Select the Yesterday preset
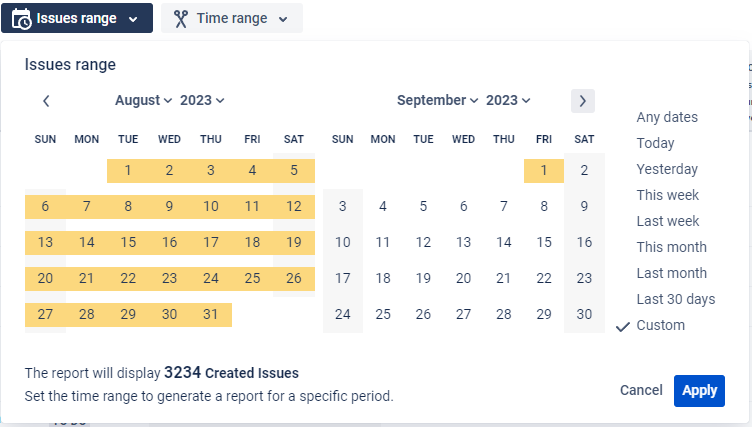This screenshot has width=752, height=427. 667,169
